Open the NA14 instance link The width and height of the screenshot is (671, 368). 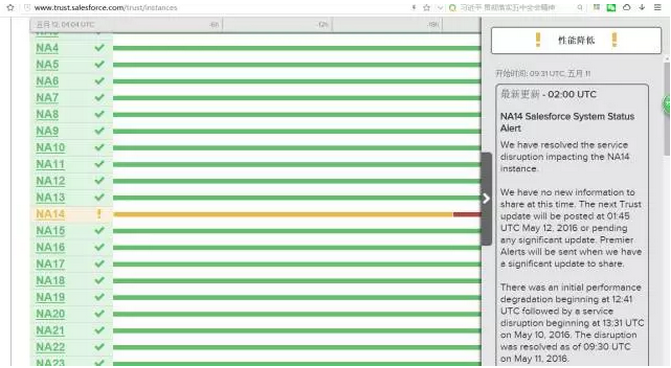[x=50, y=214]
